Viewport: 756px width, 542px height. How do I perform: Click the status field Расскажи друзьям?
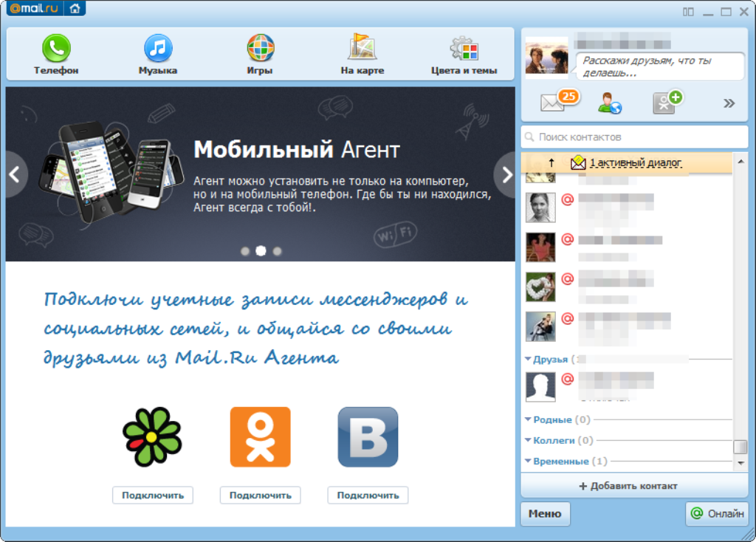tap(659, 66)
